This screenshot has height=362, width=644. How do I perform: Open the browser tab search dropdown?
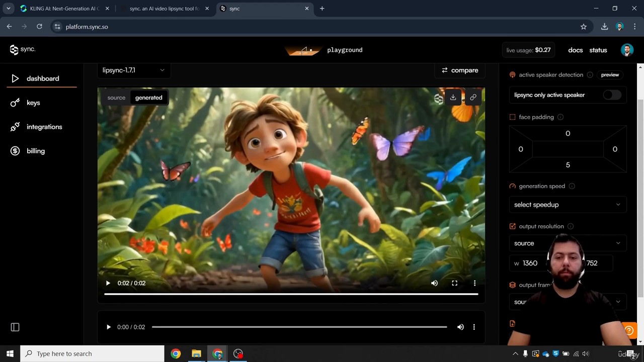click(x=9, y=9)
